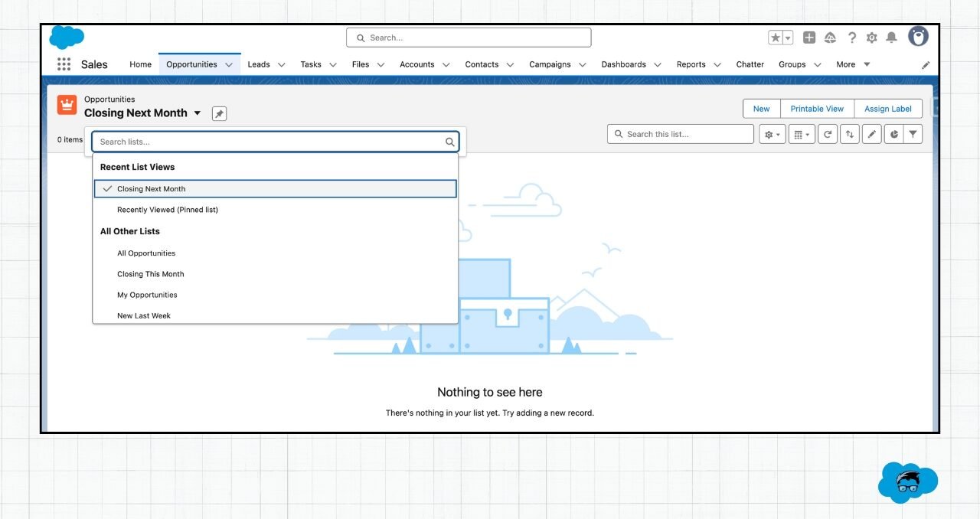Open List View Controls gear
The height and width of the screenshot is (519, 980).
point(772,135)
